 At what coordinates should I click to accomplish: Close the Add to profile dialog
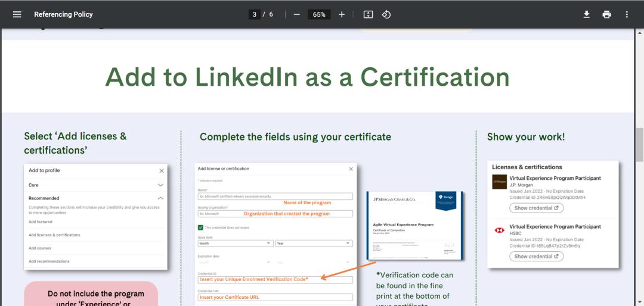pyautogui.click(x=162, y=171)
